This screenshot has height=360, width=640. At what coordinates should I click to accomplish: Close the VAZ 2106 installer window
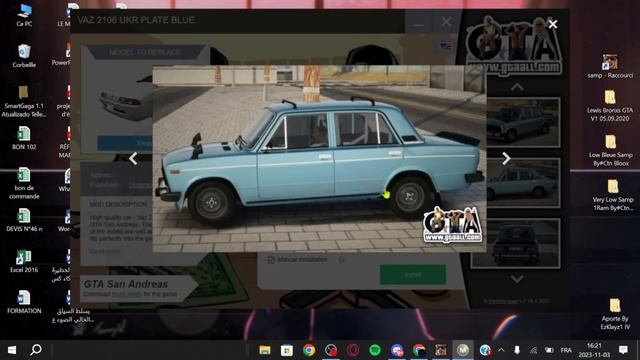pyautogui.click(x=446, y=22)
